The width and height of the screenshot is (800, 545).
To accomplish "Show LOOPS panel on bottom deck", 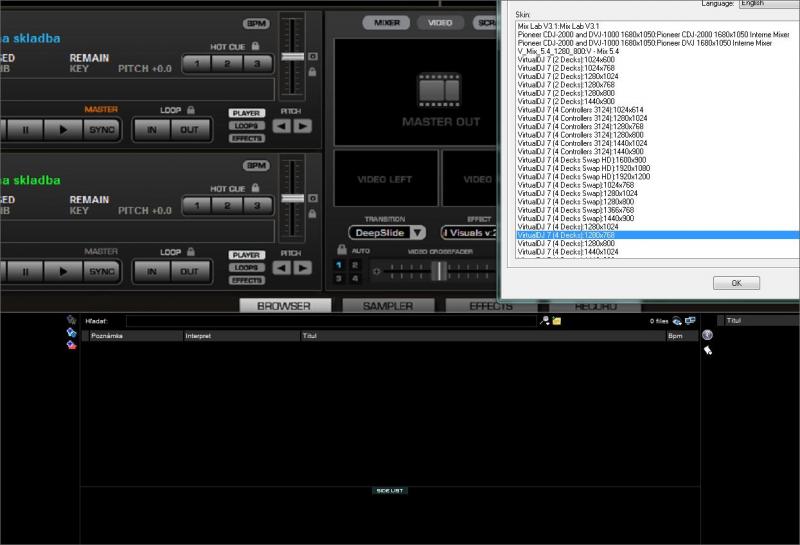I will [x=246, y=267].
